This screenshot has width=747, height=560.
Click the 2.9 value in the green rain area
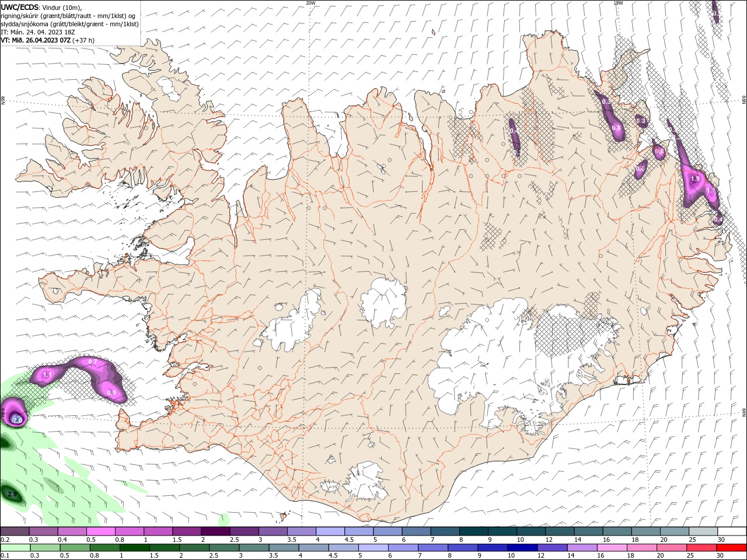(x=12, y=495)
